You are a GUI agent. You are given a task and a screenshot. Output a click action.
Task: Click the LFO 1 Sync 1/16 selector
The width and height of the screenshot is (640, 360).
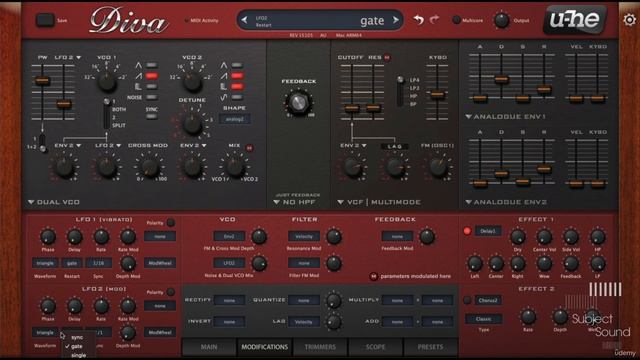(x=98, y=263)
